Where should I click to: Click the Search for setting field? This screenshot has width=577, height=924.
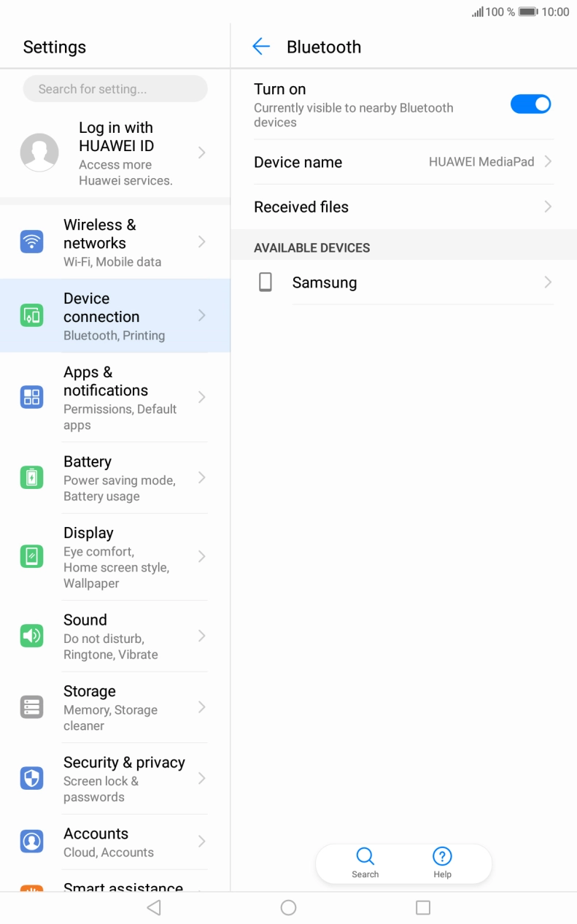click(x=115, y=88)
